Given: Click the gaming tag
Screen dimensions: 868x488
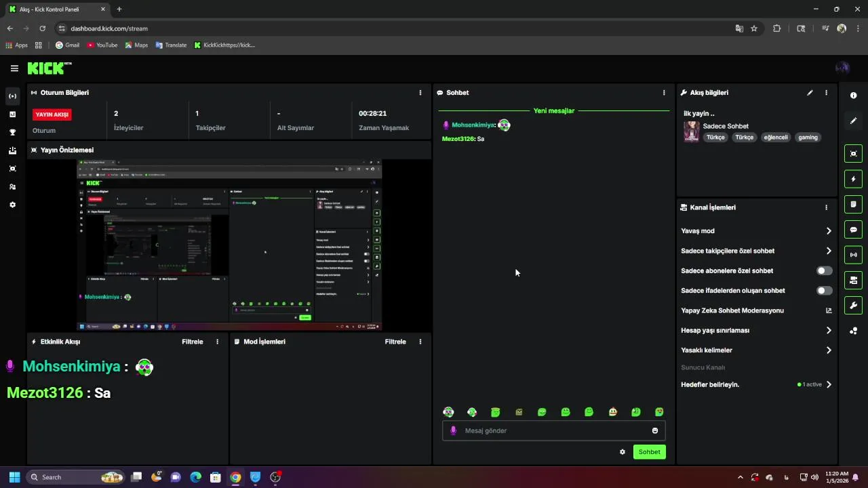Looking at the screenshot, I should click(x=808, y=138).
